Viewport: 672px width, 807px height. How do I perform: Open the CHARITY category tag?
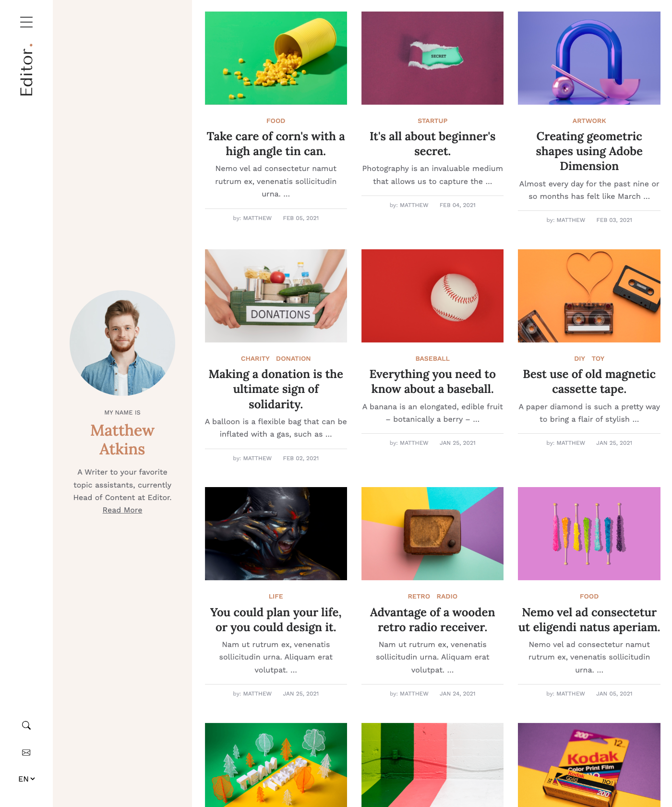coord(255,359)
